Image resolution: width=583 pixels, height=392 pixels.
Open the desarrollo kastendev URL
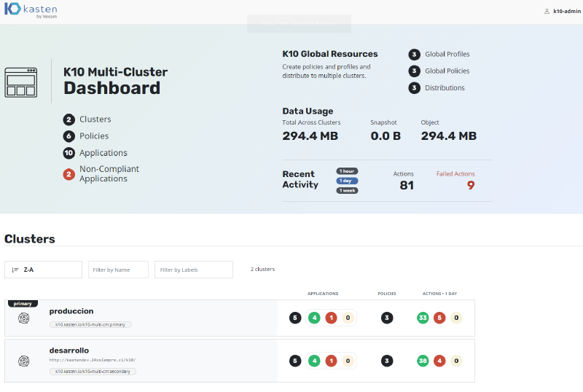93,360
